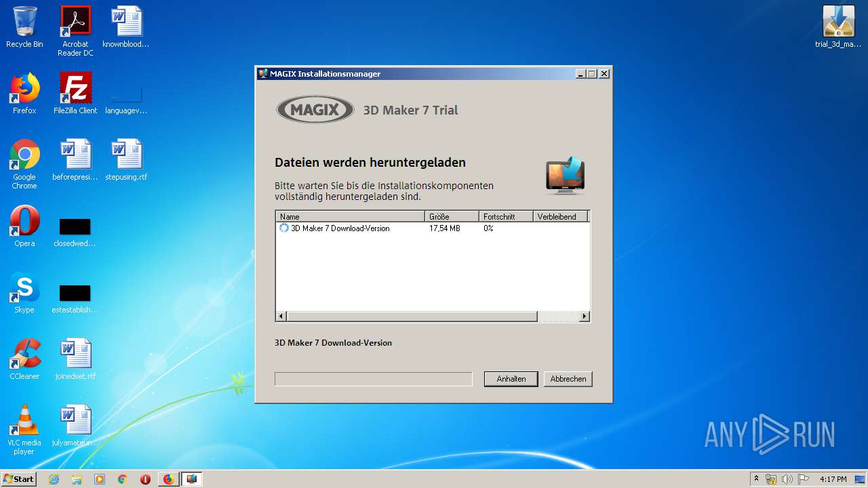
Task: Click the 17,54 MB size value
Action: [445, 228]
